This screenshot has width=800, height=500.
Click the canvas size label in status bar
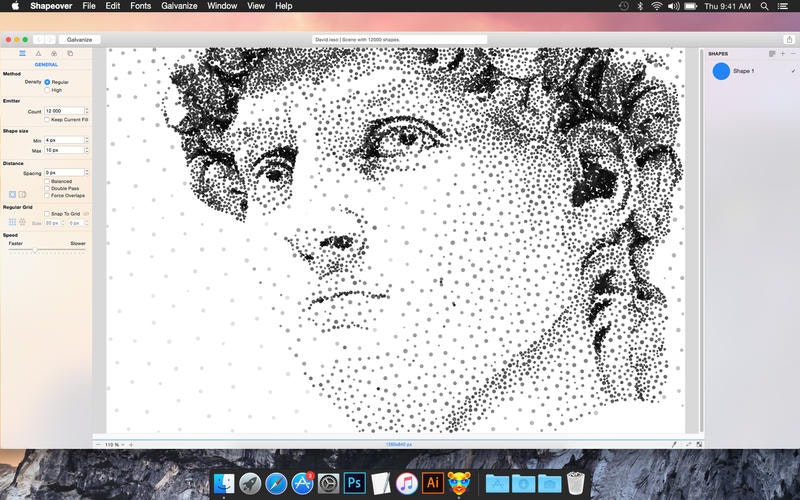[x=398, y=444]
